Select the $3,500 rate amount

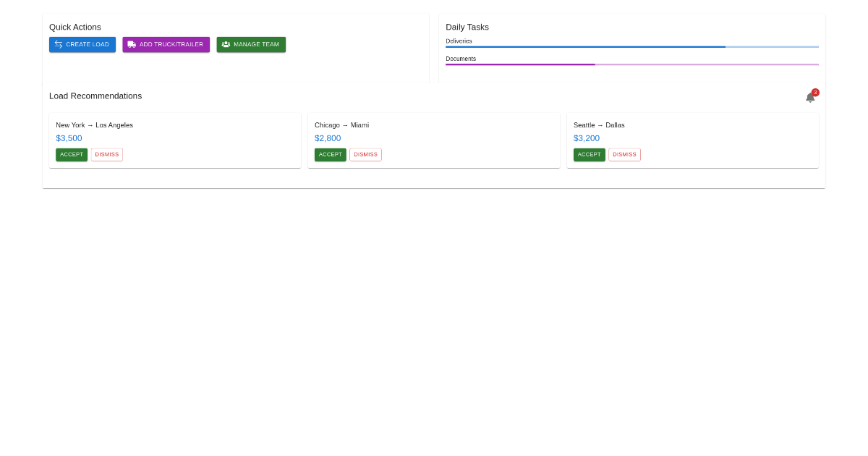tap(69, 138)
